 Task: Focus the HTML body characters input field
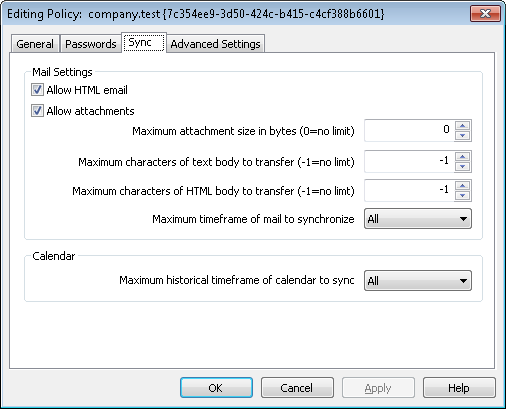(x=409, y=190)
